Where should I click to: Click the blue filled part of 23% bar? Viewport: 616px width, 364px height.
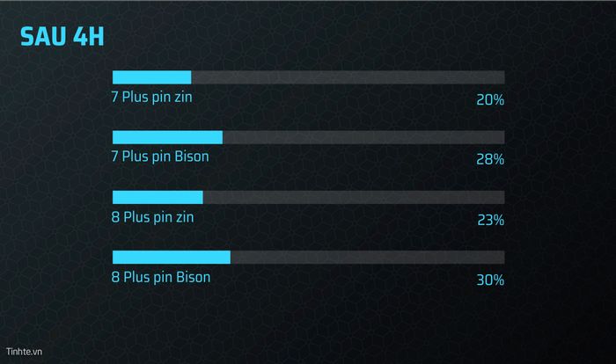(x=158, y=198)
